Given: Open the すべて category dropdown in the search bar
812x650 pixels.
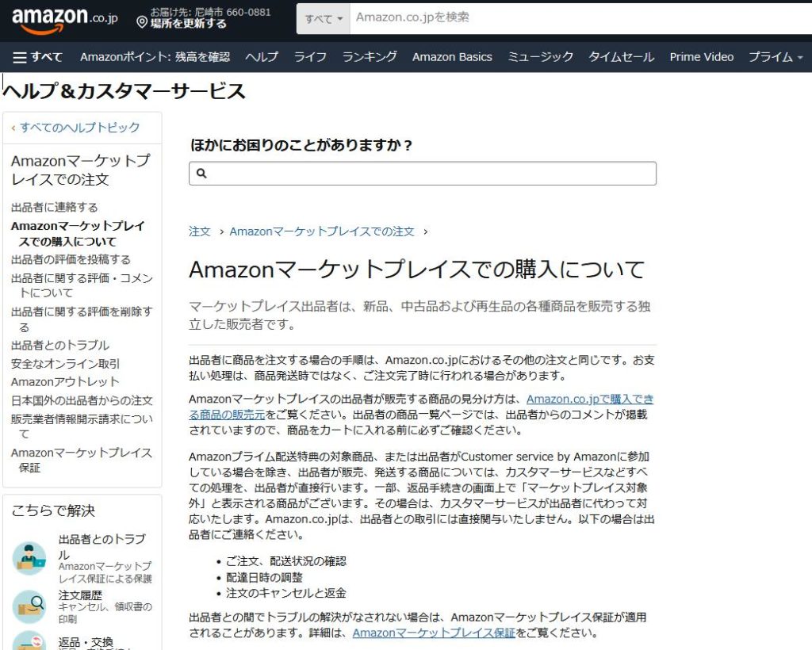Looking at the screenshot, I should (323, 19).
